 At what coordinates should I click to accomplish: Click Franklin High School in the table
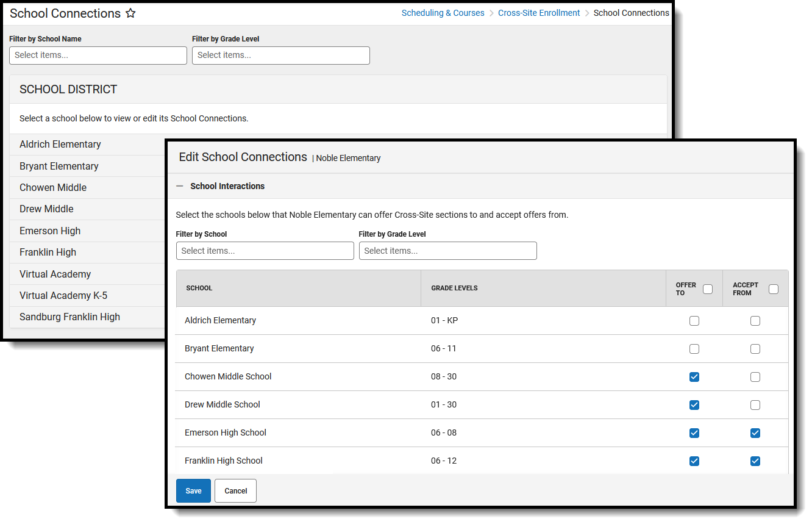click(x=224, y=461)
